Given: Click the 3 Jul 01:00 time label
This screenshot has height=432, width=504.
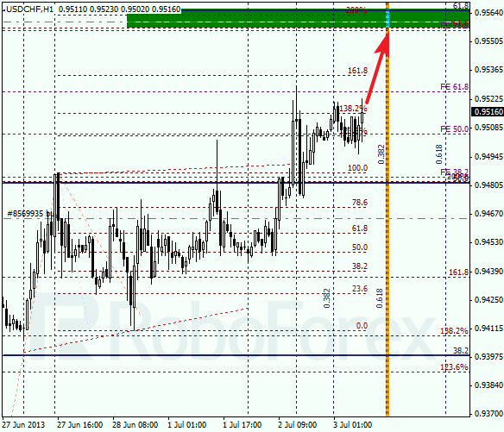Looking at the screenshot, I should pyautogui.click(x=353, y=424).
